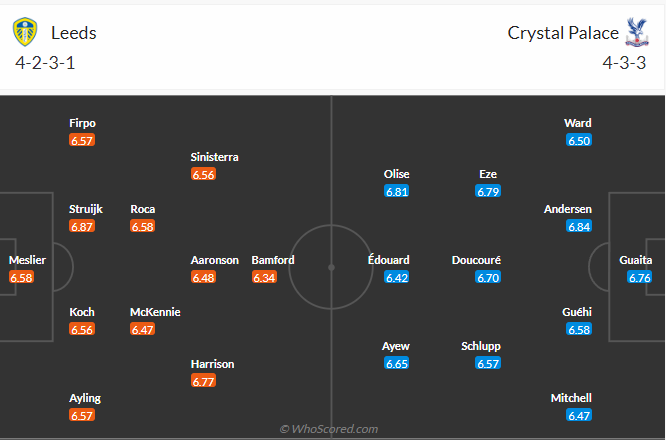The image size is (666, 440).
Task: Click the Crystal Palace club crest icon
Action: [637, 33]
